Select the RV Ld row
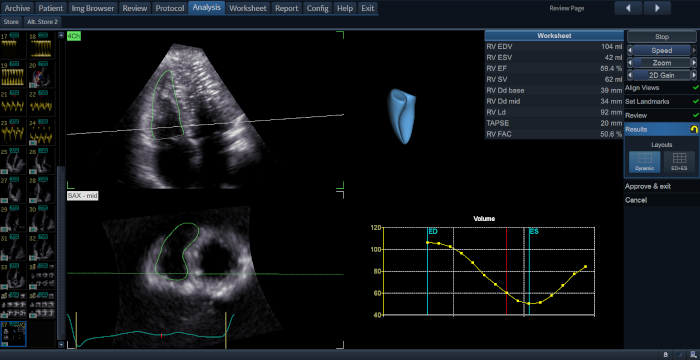 pos(554,112)
